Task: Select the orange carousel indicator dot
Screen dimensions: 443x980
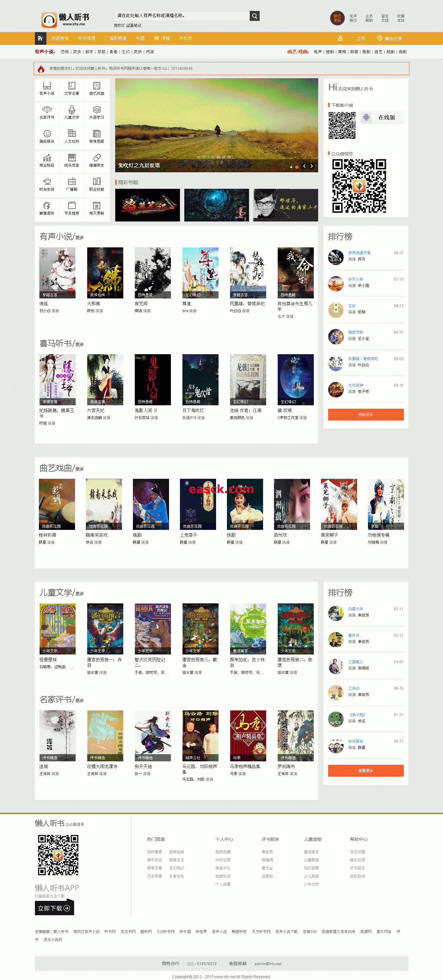Action: pyautogui.click(x=297, y=167)
